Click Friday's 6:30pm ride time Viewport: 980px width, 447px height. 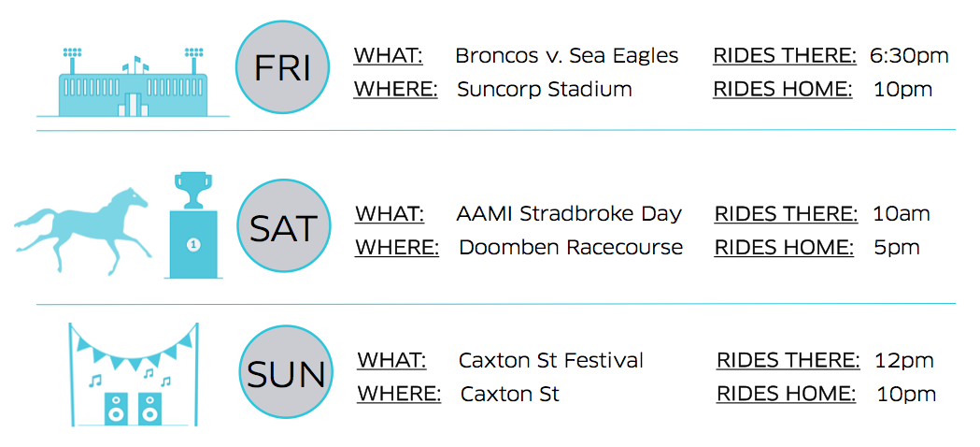pos(909,56)
